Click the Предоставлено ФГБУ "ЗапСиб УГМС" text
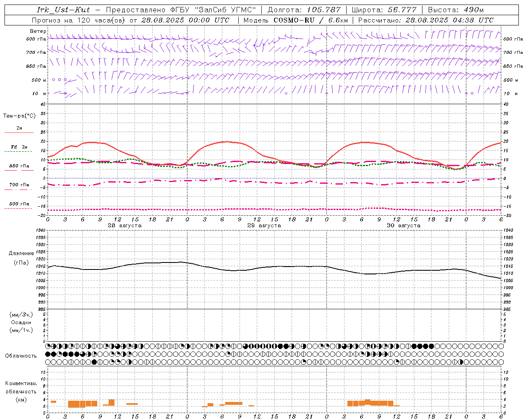525x420 pixels. coord(181,10)
